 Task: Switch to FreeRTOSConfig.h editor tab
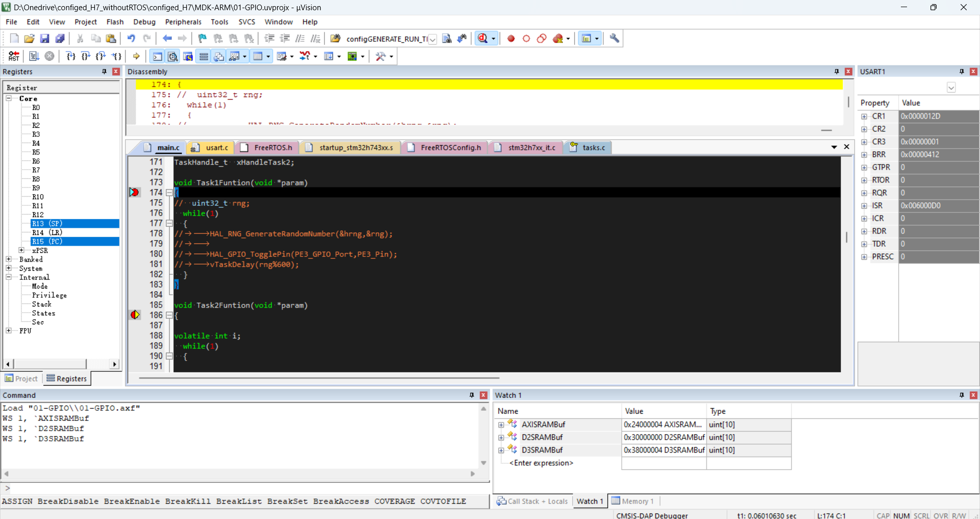point(445,148)
